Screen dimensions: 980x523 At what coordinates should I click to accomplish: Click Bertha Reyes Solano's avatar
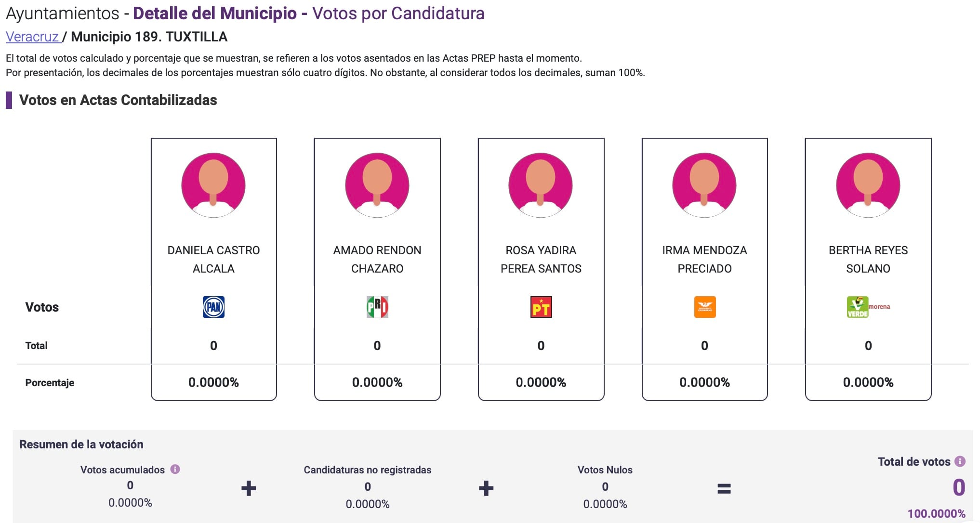(x=868, y=185)
